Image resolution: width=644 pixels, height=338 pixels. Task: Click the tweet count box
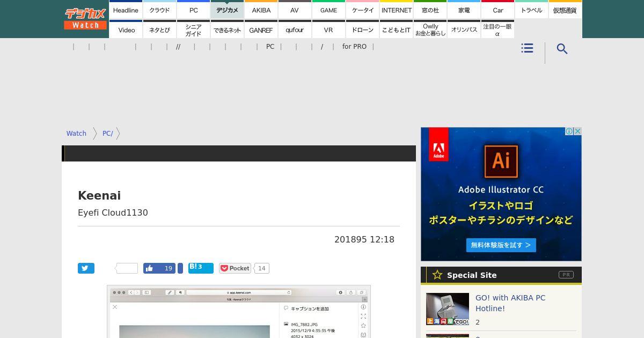[x=127, y=268]
